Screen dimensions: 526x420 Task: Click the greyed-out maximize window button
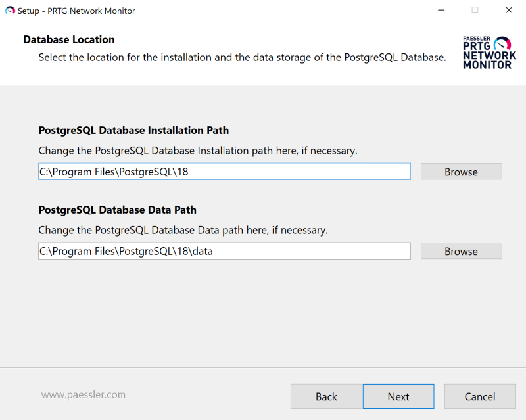475,11
